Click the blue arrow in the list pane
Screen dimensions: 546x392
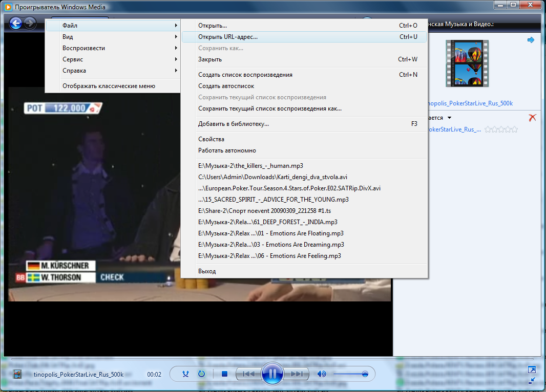click(531, 40)
